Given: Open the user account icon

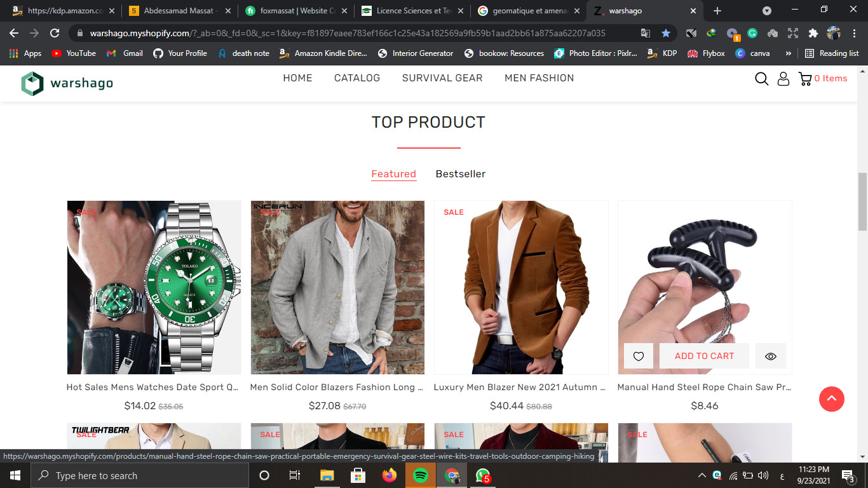Looking at the screenshot, I should pyautogui.click(x=783, y=79).
